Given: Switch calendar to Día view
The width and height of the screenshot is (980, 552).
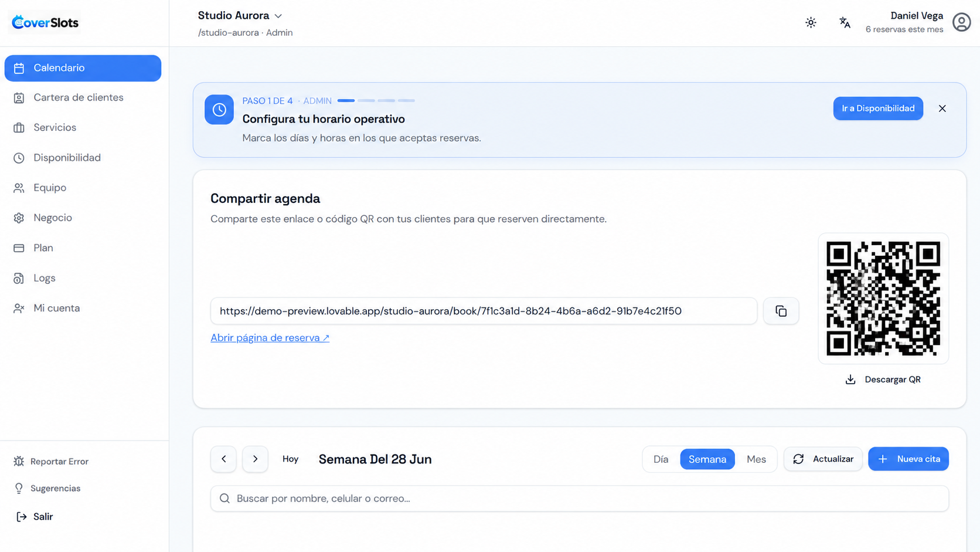Looking at the screenshot, I should (x=661, y=459).
